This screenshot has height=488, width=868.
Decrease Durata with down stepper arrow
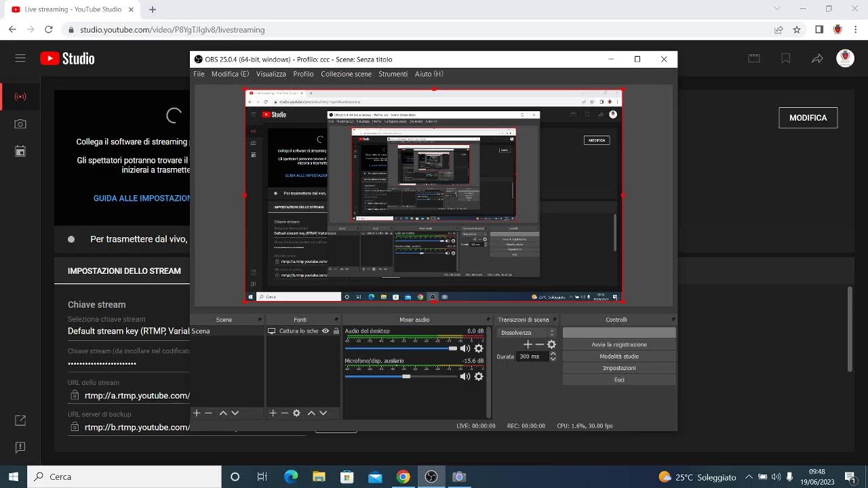tap(553, 359)
